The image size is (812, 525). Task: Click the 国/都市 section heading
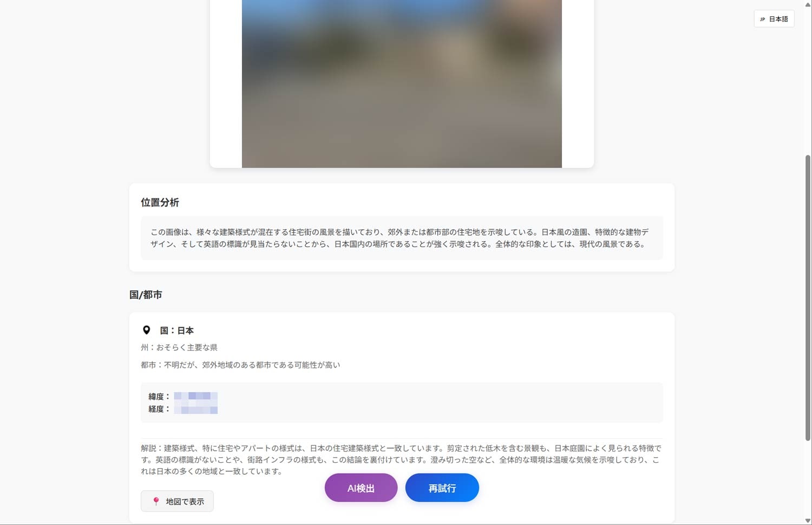(145, 294)
